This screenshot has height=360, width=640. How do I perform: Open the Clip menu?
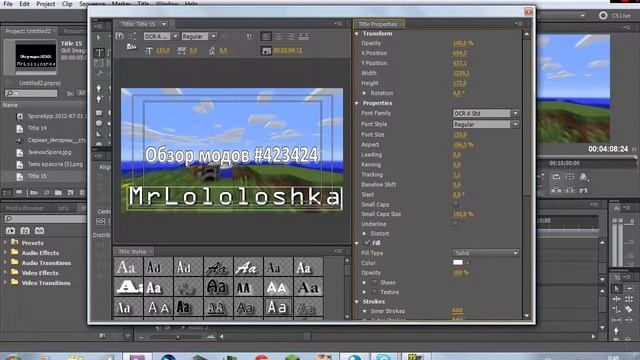click(x=67, y=4)
